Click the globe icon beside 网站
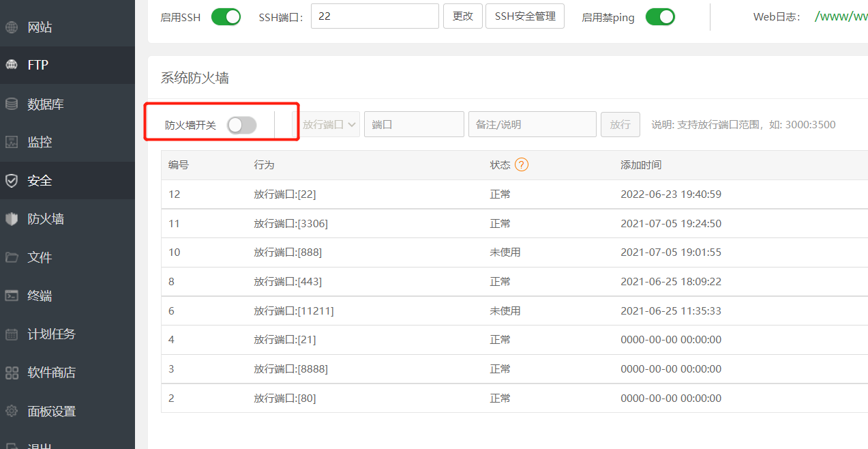This screenshot has height=449, width=868. [x=12, y=27]
